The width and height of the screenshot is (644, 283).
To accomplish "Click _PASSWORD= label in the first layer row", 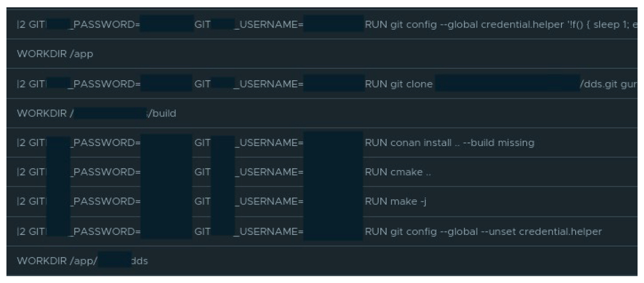I will (x=105, y=23).
